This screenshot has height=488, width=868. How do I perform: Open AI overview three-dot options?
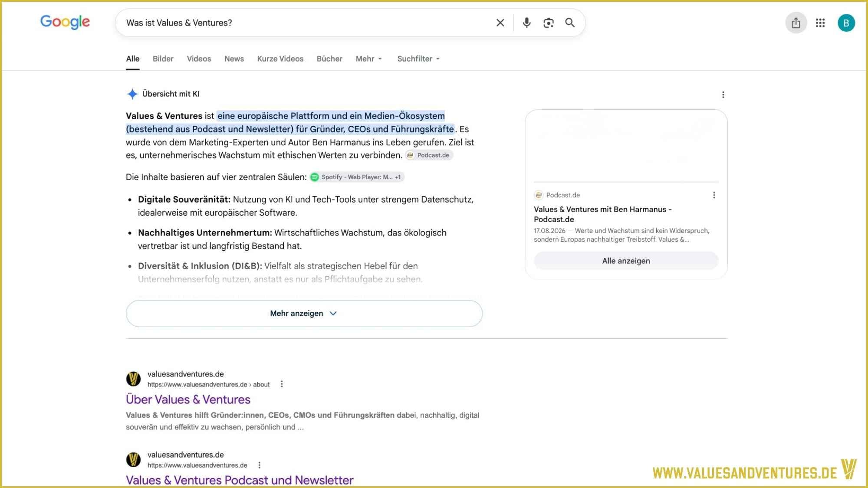[723, 95]
